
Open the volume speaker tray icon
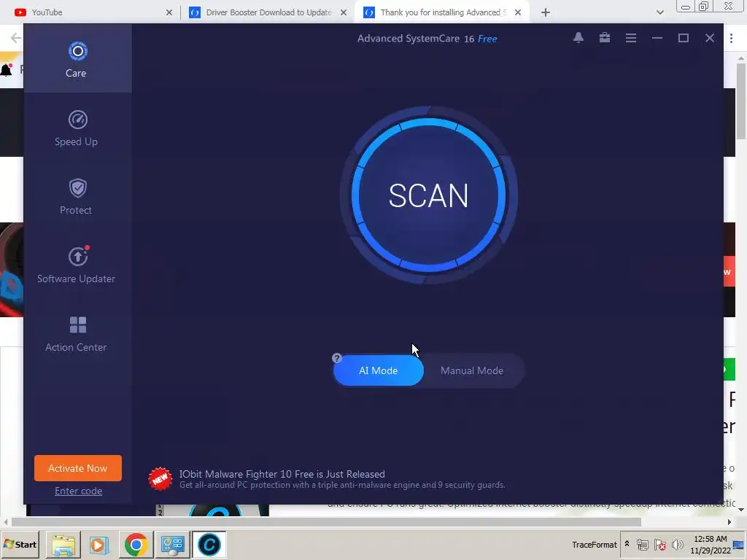point(677,544)
